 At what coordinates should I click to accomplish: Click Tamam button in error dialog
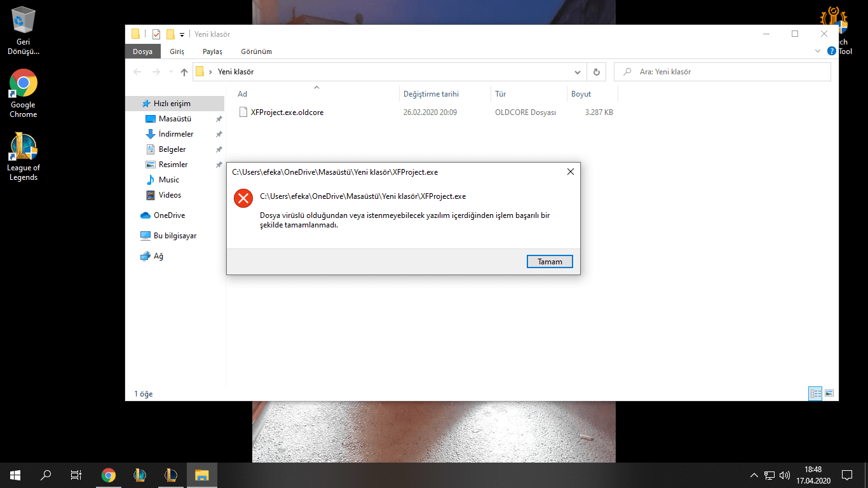tap(550, 262)
